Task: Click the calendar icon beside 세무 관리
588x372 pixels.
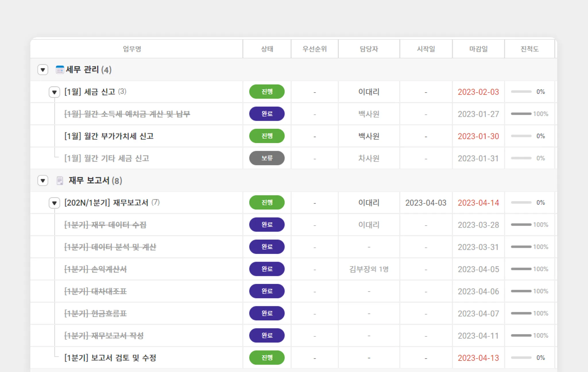Action: tap(60, 70)
